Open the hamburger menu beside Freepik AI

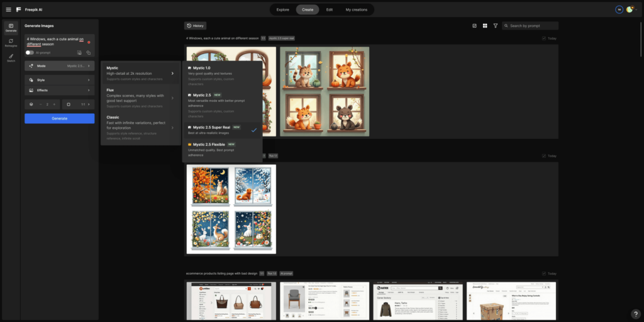[x=8, y=9]
